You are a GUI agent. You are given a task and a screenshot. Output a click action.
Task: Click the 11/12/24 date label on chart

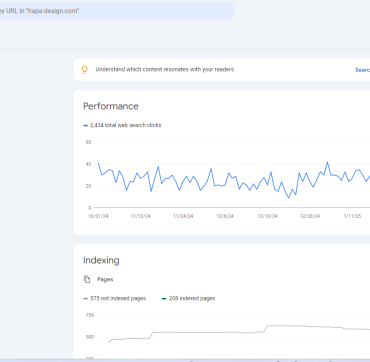tap(141, 216)
